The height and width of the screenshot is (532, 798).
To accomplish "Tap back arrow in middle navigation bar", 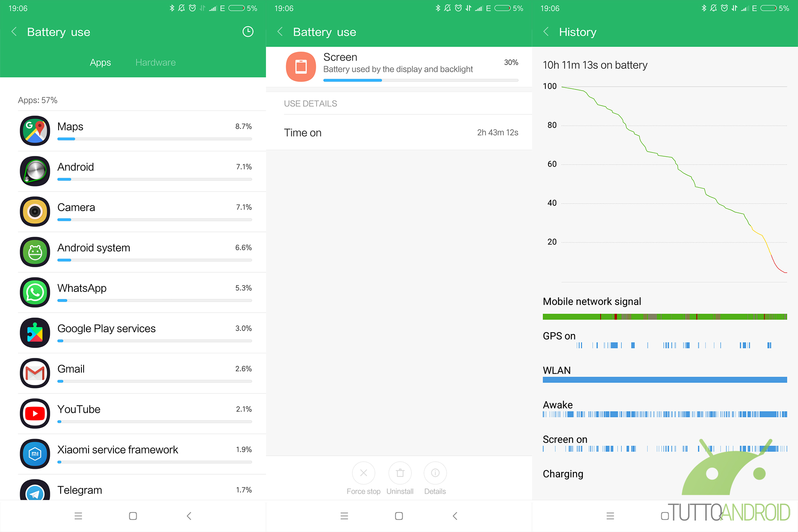I will point(455,516).
